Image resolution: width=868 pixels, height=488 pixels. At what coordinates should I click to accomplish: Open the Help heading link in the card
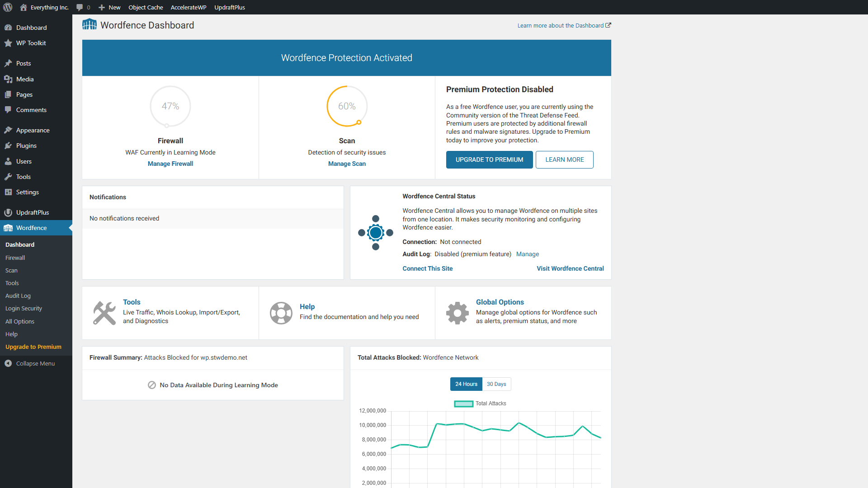(x=307, y=306)
